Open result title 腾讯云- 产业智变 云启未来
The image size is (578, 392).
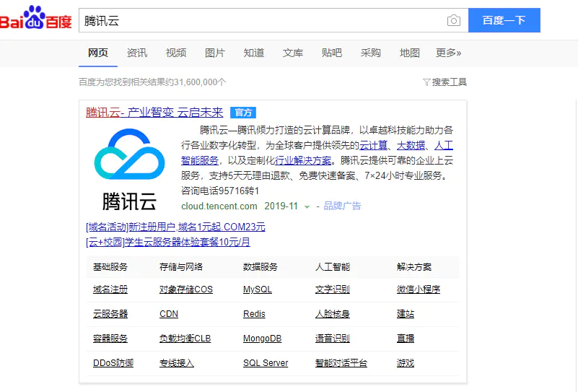point(154,113)
